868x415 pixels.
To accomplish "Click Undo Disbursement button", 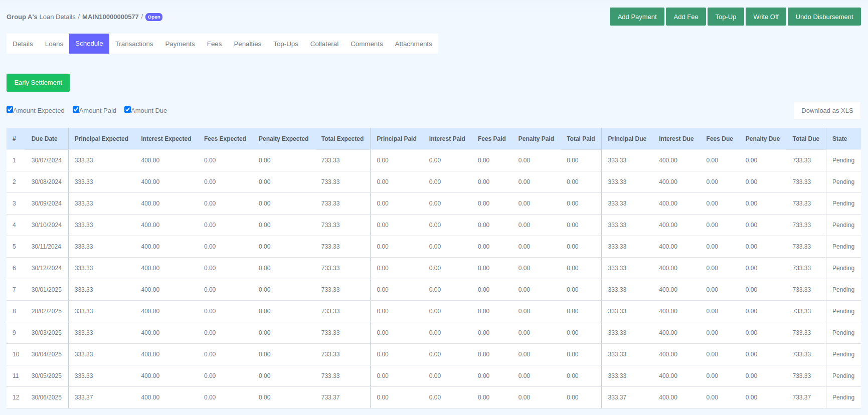I will pos(824,17).
